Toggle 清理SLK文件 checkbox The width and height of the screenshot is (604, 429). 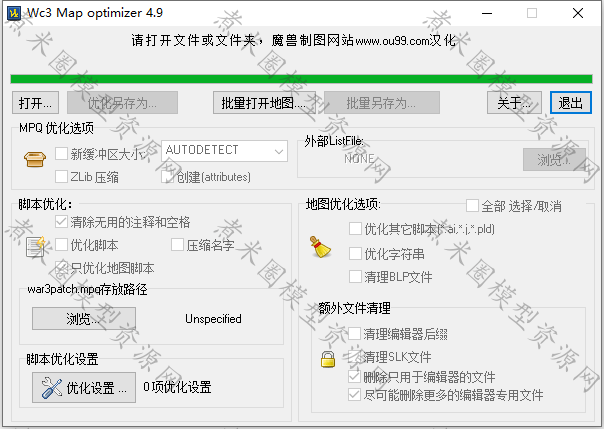coord(354,356)
